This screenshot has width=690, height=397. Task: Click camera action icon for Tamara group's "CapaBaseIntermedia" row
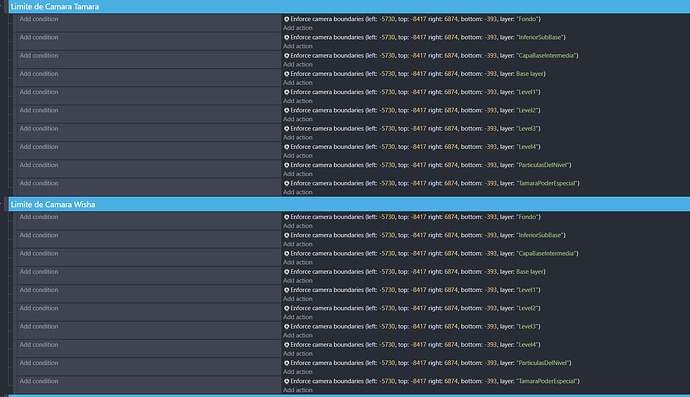286,55
